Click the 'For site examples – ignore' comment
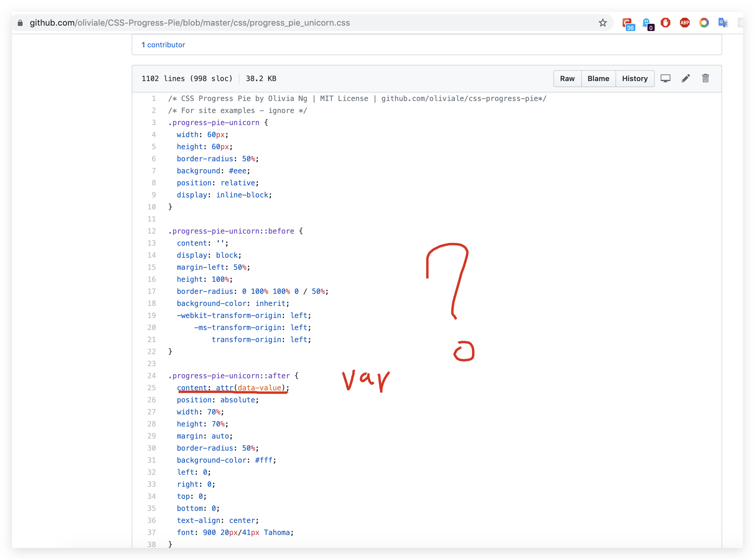The width and height of the screenshot is (755, 560). pos(237,111)
